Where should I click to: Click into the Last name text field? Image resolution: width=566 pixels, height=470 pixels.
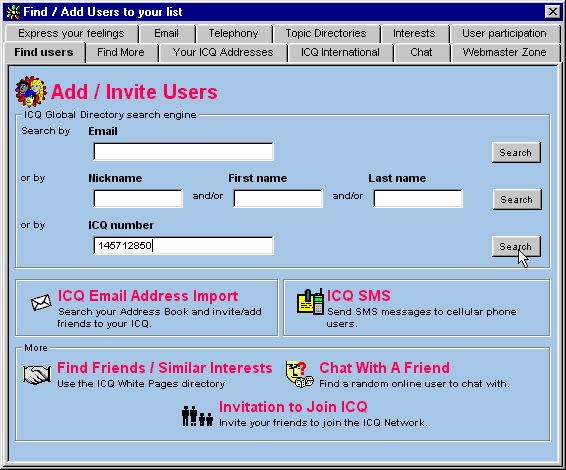point(418,199)
